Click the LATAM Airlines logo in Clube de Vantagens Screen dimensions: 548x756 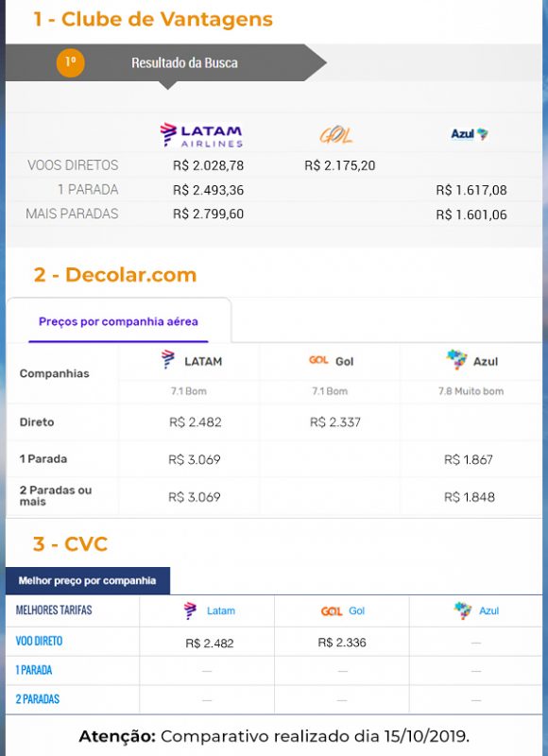[201, 135]
